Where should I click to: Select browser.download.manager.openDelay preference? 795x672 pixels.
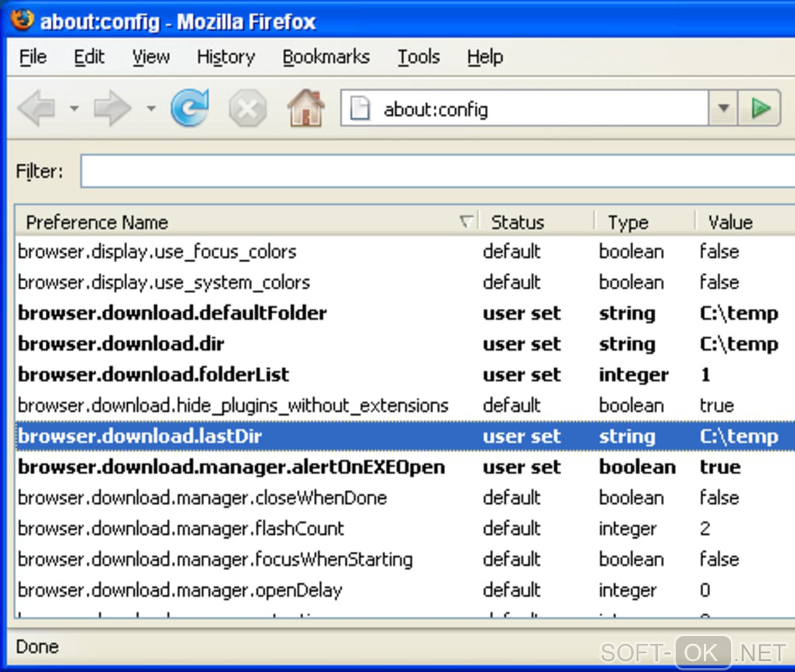point(180,590)
